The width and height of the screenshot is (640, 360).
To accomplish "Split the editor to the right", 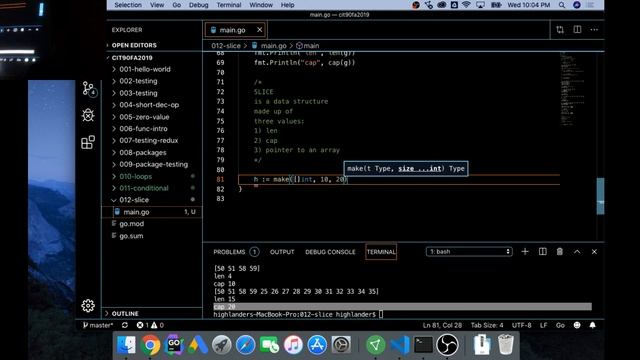I will pyautogui.click(x=577, y=29).
